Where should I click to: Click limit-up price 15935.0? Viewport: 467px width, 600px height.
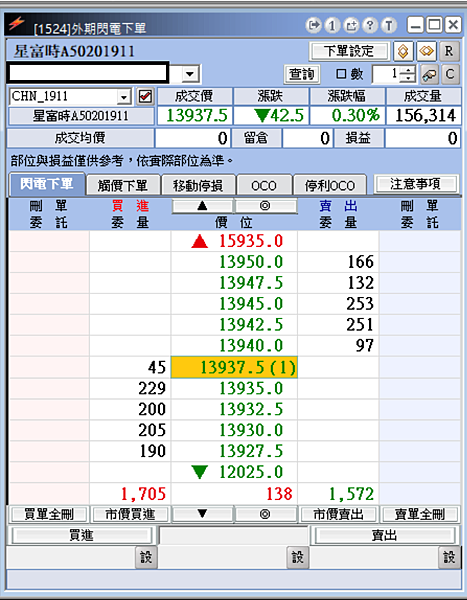coord(234,241)
